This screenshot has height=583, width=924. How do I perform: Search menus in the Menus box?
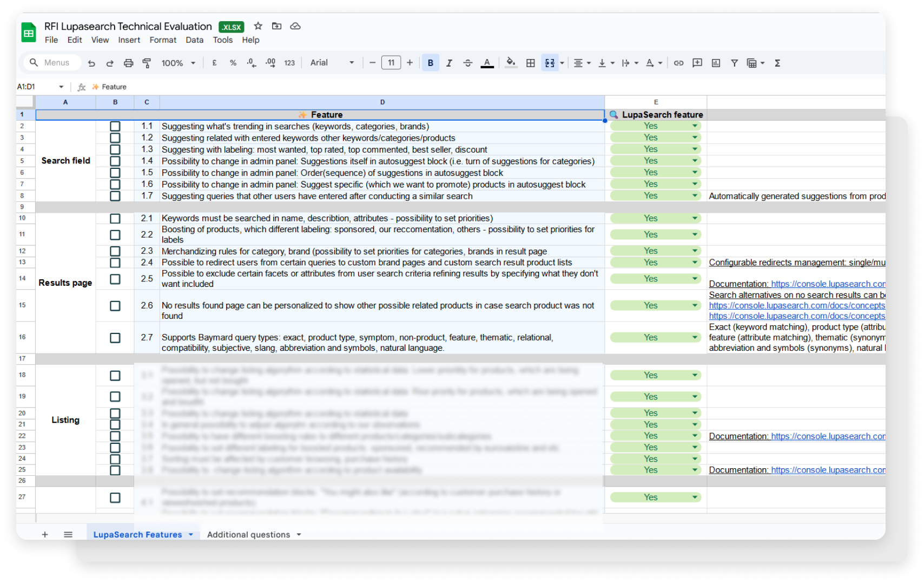52,63
